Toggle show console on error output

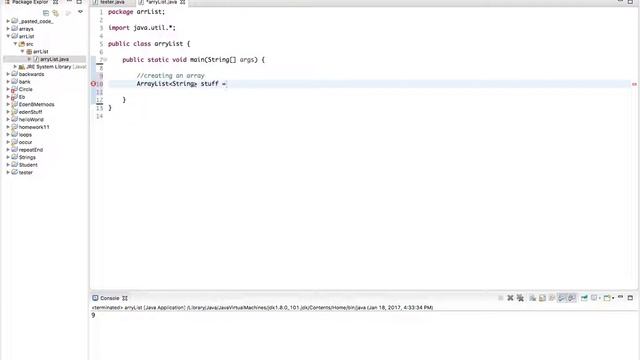click(x=572, y=298)
